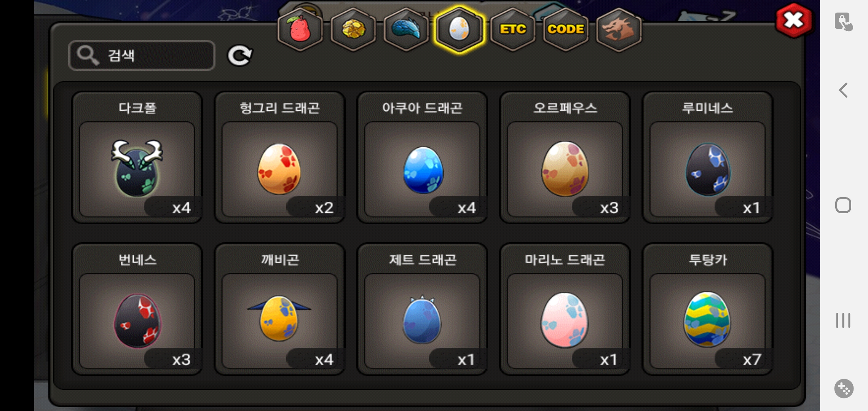Tap the 루미네스 dark egg
Screen dimensions: 868x411
pyautogui.click(x=707, y=157)
